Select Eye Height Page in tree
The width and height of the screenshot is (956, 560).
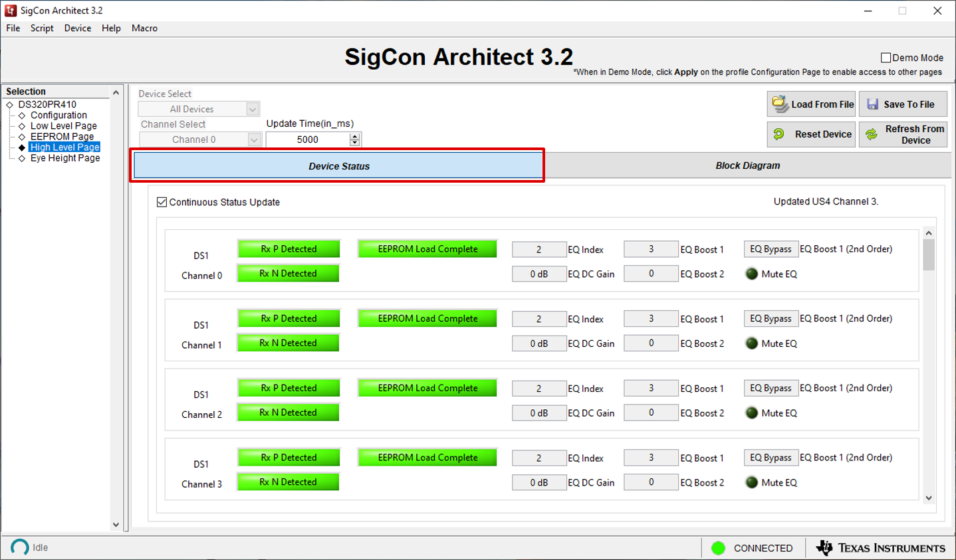(x=65, y=158)
